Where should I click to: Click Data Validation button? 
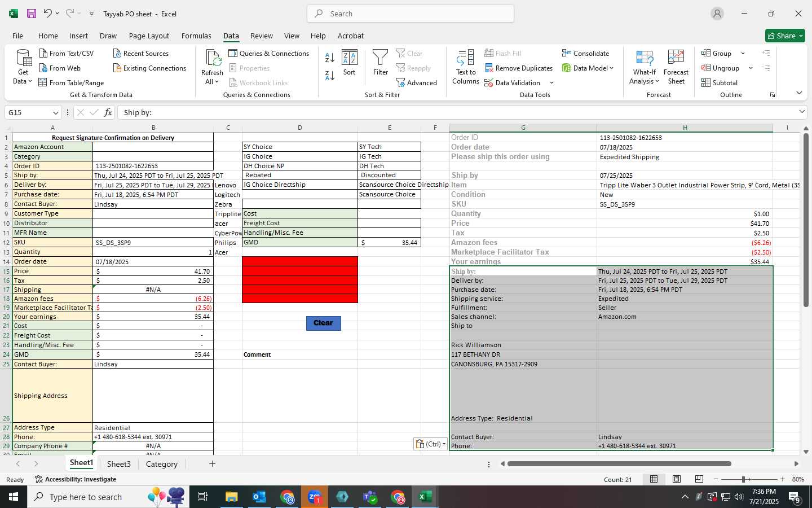pos(512,82)
